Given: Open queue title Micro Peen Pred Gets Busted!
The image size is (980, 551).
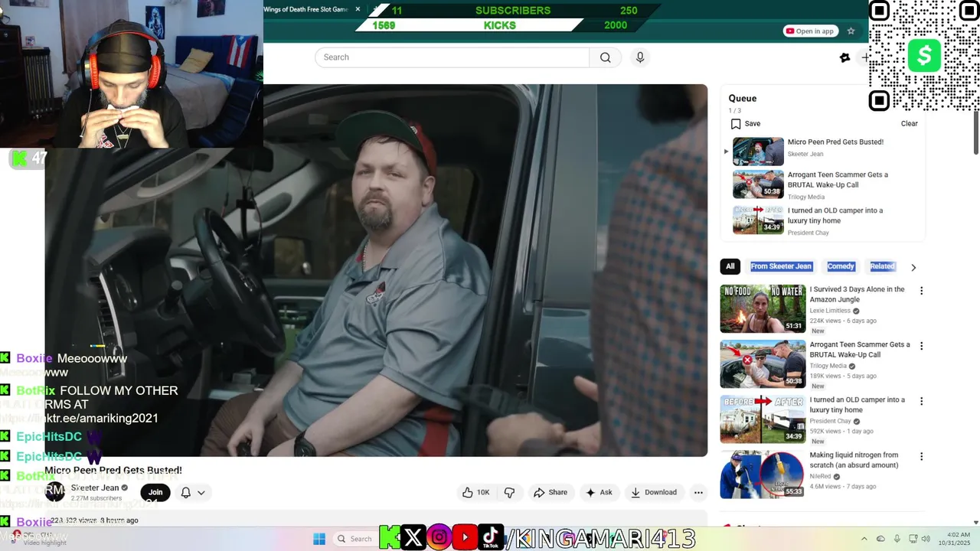Looking at the screenshot, I should (835, 142).
